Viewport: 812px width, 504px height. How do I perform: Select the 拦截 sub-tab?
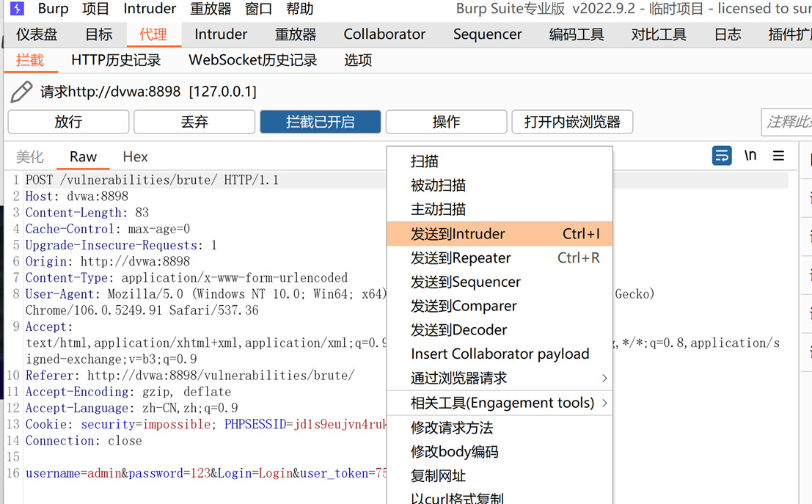tap(30, 60)
